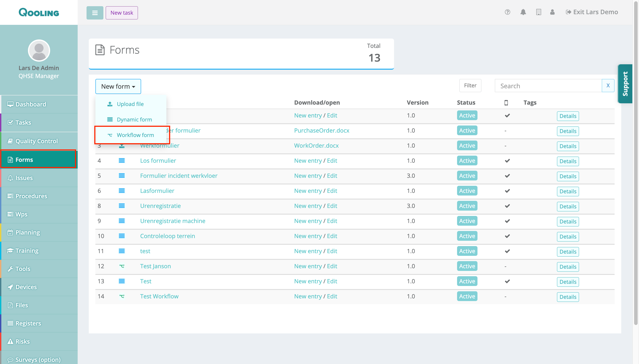Image resolution: width=639 pixels, height=364 pixels.
Task: Click workflow icon beside Test Janson
Action: tap(122, 266)
